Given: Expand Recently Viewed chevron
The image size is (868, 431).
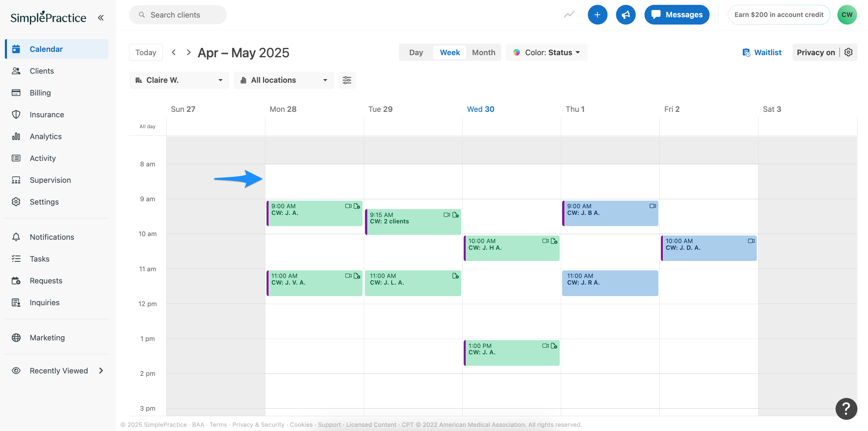Looking at the screenshot, I should (x=101, y=371).
